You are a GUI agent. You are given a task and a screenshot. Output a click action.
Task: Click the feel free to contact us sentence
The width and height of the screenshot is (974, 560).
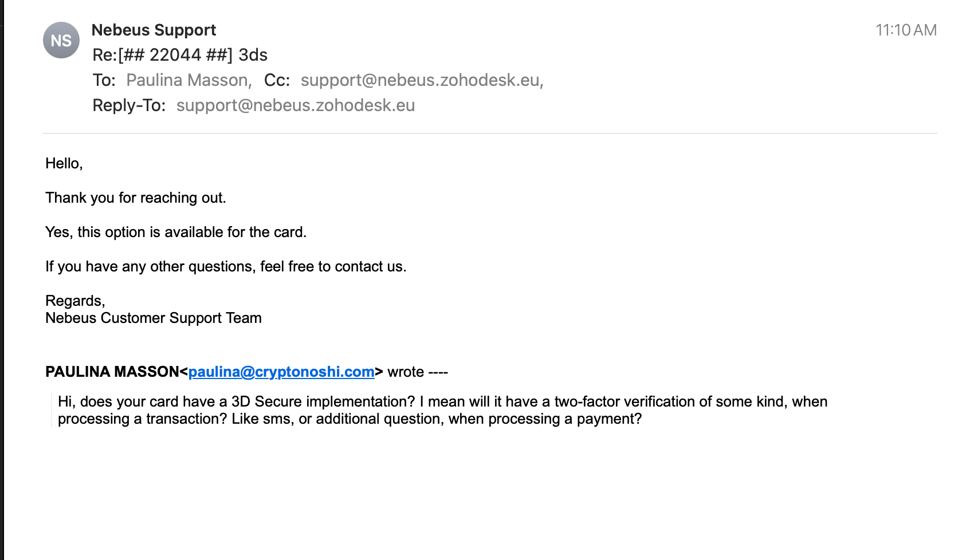point(226,267)
